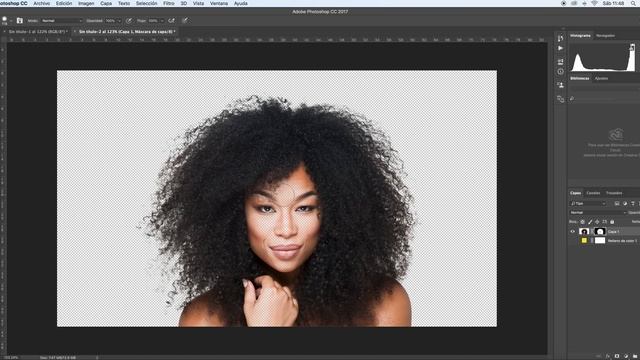
Task: Open the macOS Spotlight search icon
Action: [x=633, y=3]
